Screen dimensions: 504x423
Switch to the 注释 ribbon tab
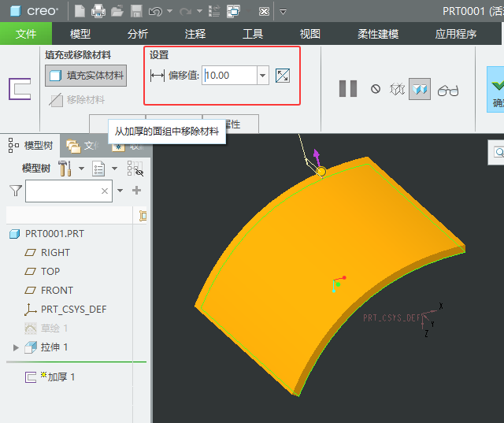195,34
